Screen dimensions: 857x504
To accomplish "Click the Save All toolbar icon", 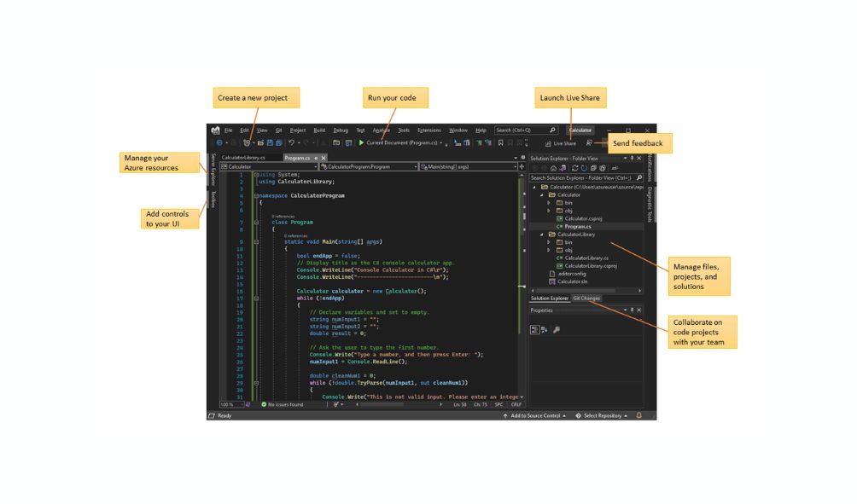I will (x=279, y=141).
